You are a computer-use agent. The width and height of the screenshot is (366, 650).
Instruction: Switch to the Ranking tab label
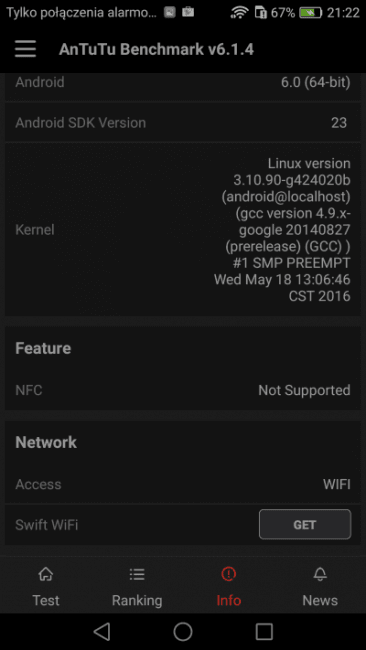137,600
